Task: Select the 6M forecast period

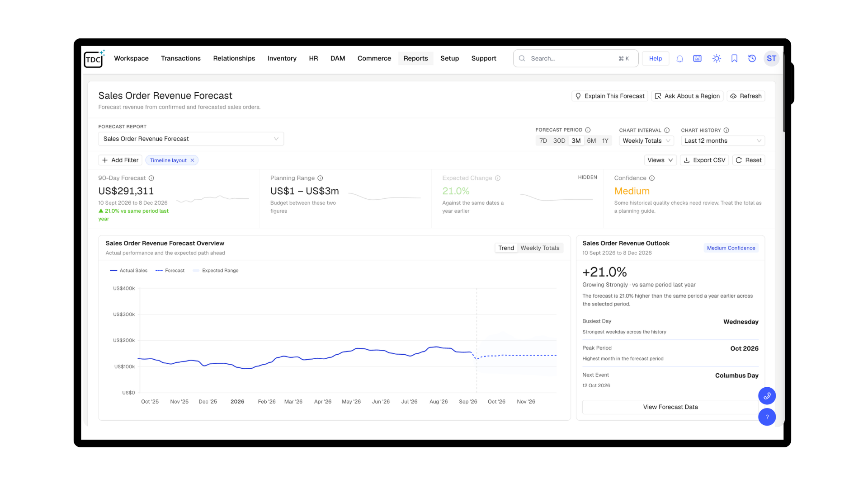Action: [x=591, y=141]
